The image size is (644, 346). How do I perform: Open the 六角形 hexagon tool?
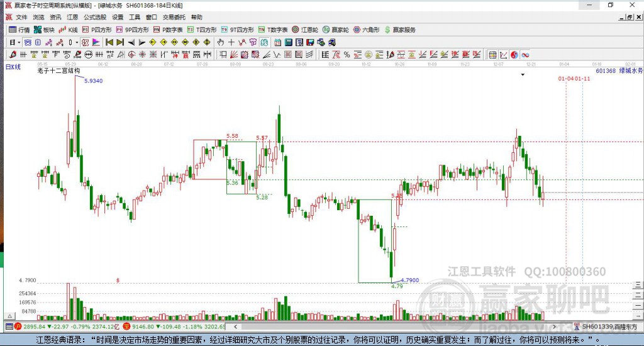[x=367, y=30]
